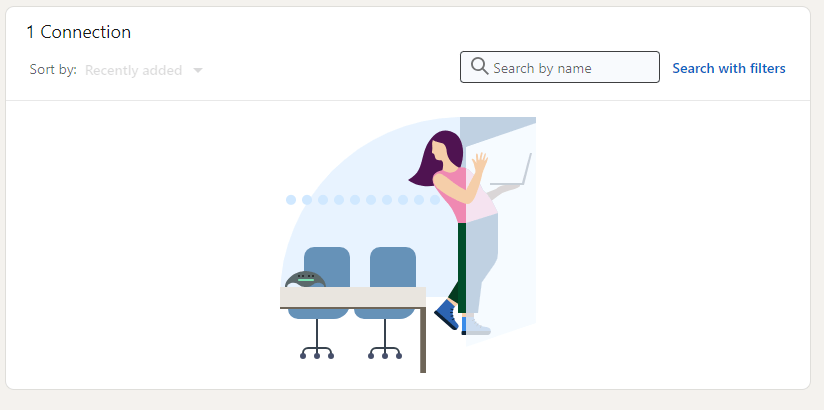
Task: Focus the Search by name field
Action: click(560, 67)
